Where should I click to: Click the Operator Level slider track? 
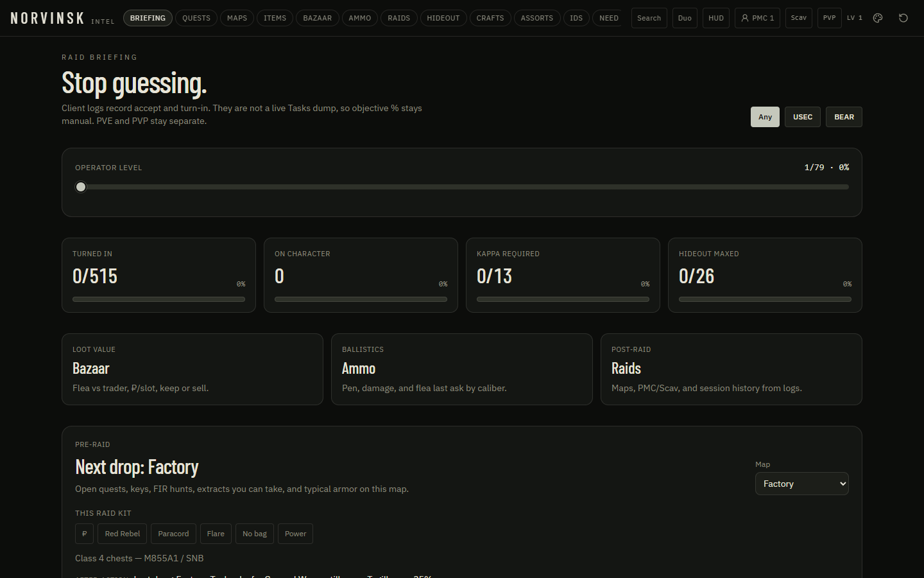(462, 187)
